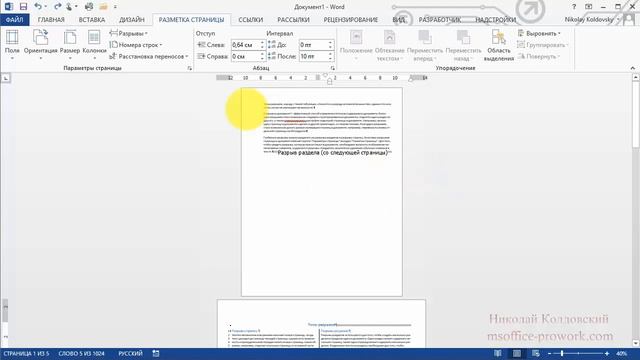Launch Абзац paragraph dialog box
Viewport: 640px width, 360px height.
pyautogui.click(x=333, y=68)
